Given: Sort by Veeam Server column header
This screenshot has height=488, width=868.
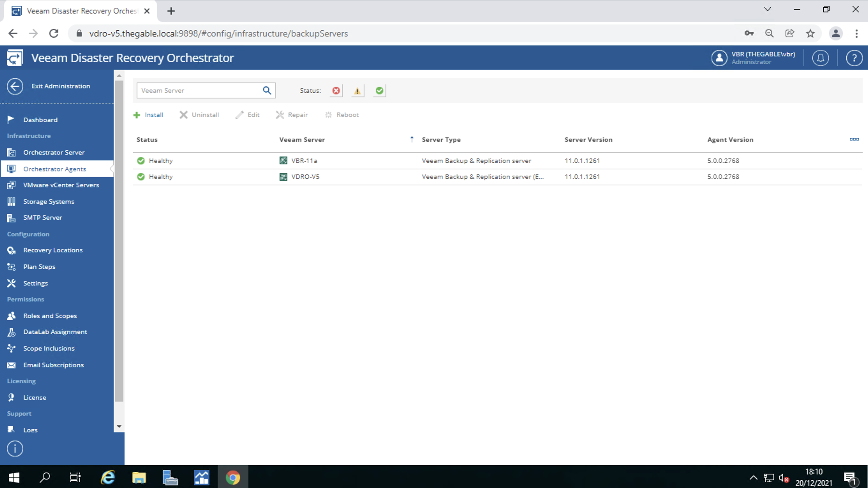Looking at the screenshot, I should click(x=302, y=140).
